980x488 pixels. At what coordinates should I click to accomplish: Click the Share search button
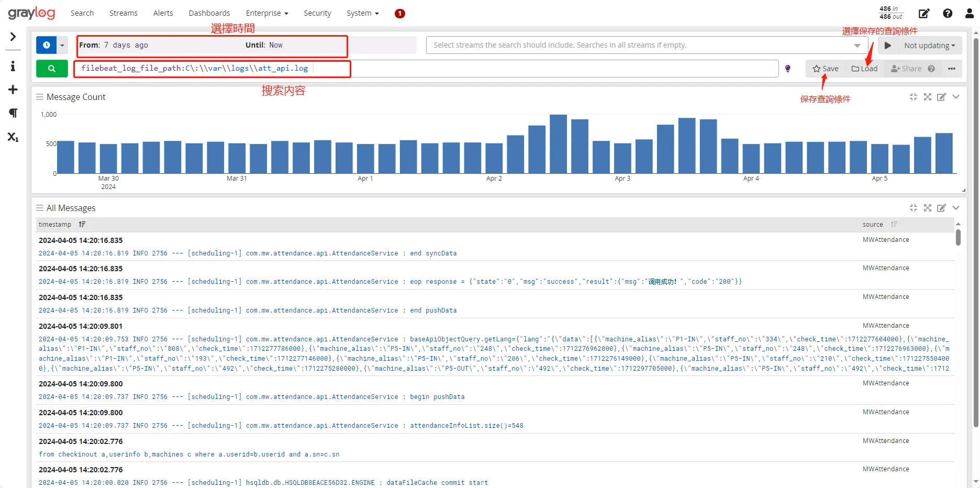point(906,69)
